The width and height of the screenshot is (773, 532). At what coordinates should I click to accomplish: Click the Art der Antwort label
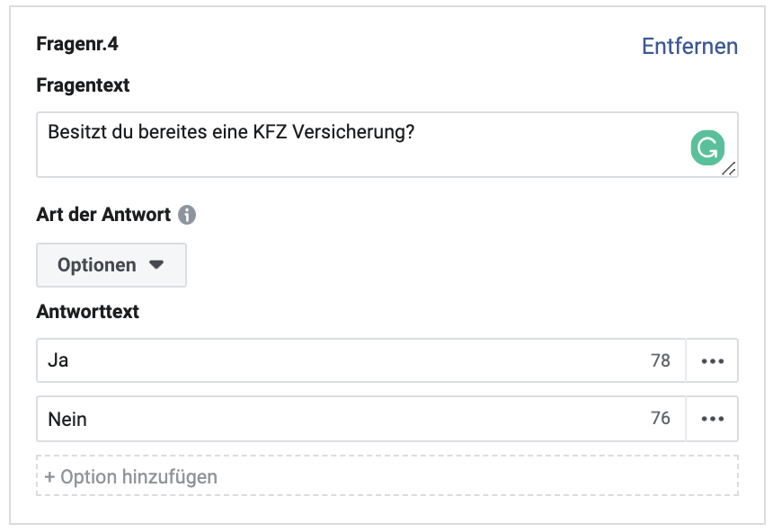pyautogui.click(x=103, y=215)
